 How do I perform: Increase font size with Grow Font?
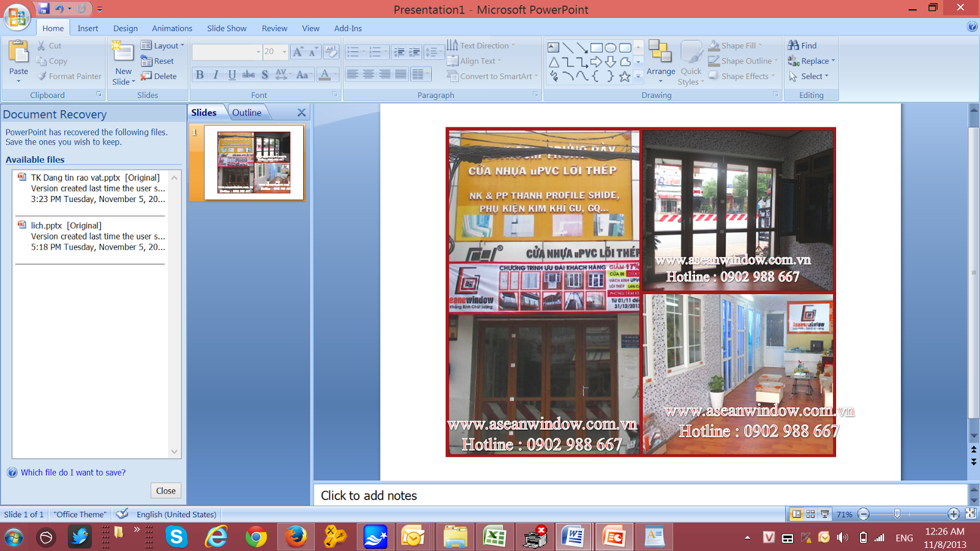[298, 52]
